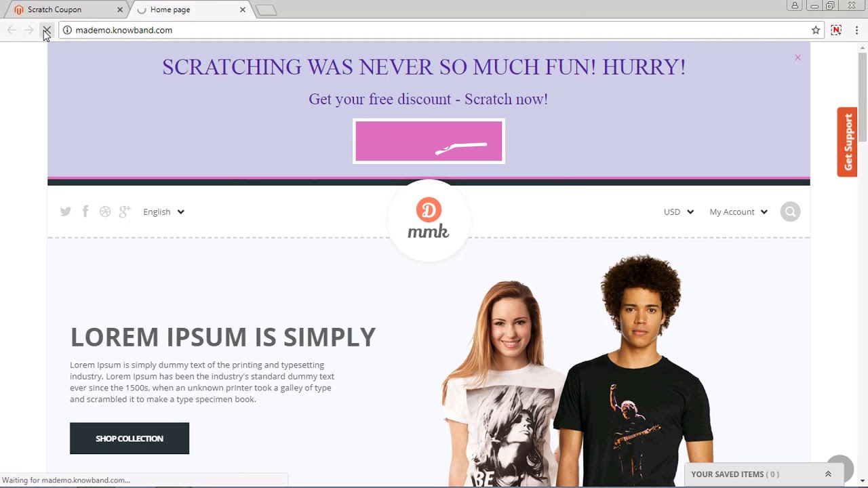The height and width of the screenshot is (488, 868).
Task: Click the round search icon
Action: 790,212
